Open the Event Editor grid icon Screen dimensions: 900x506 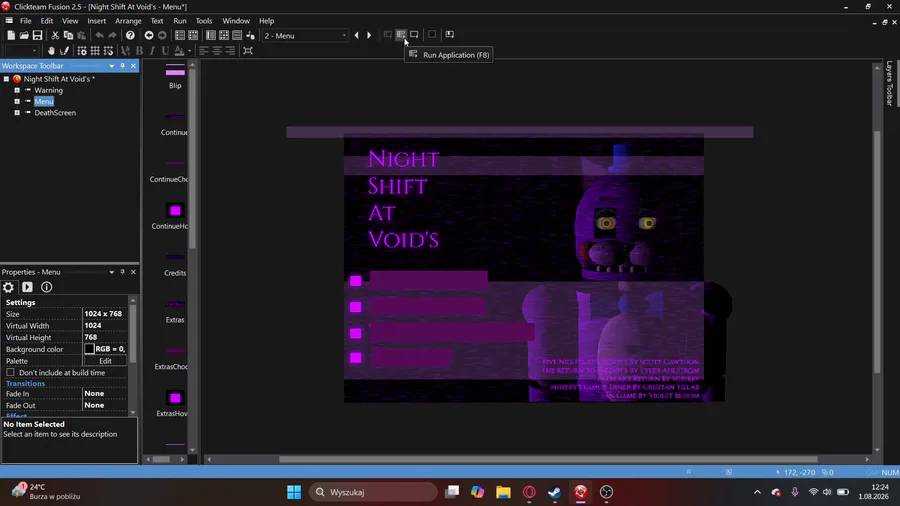[x=224, y=36]
